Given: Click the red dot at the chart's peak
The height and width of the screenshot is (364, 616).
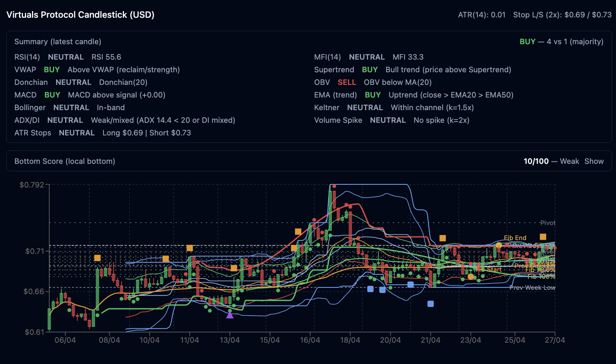Looking at the screenshot, I should coord(334,186).
